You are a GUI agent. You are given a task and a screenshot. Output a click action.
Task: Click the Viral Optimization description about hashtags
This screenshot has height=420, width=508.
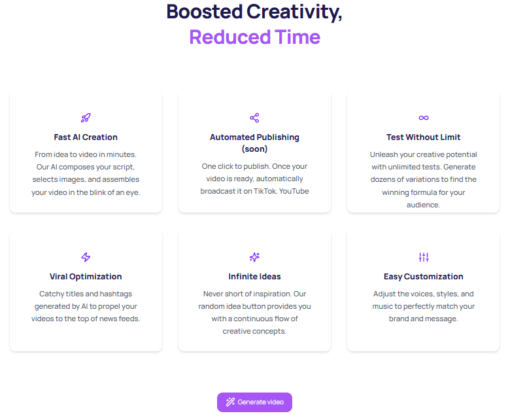[86, 306]
